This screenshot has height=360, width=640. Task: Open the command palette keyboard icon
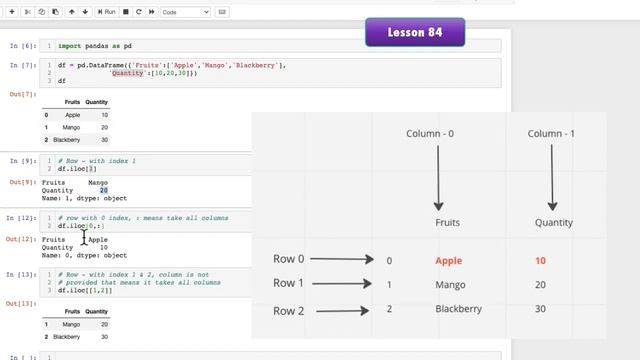click(222, 12)
